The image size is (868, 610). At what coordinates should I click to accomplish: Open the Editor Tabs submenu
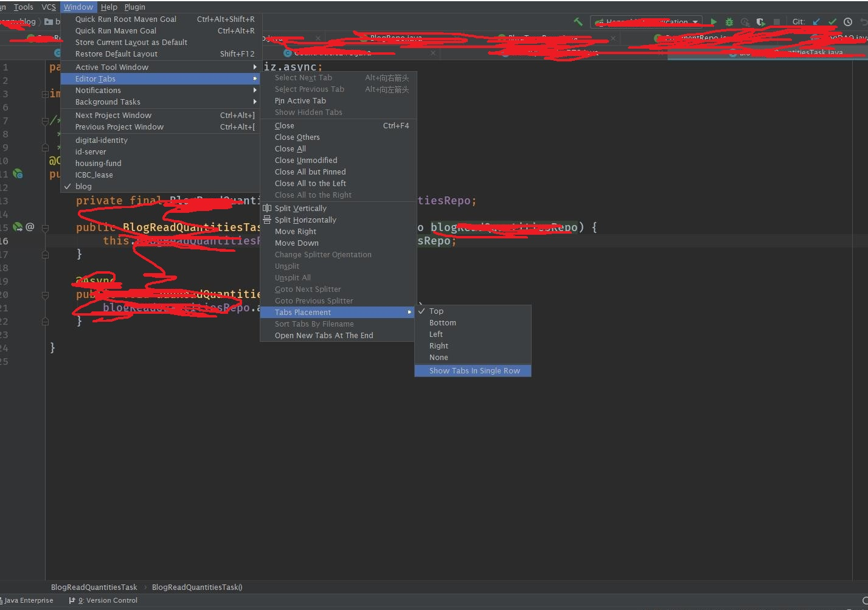[x=161, y=78]
